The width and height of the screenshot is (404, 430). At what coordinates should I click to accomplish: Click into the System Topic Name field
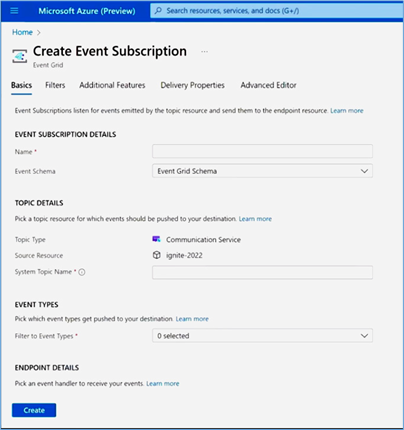coord(262,272)
